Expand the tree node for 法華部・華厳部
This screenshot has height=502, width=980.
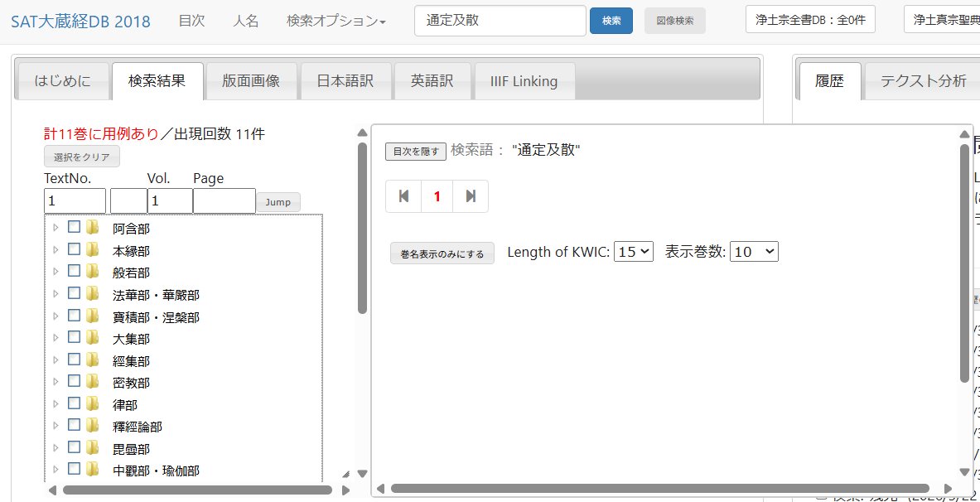(56, 294)
